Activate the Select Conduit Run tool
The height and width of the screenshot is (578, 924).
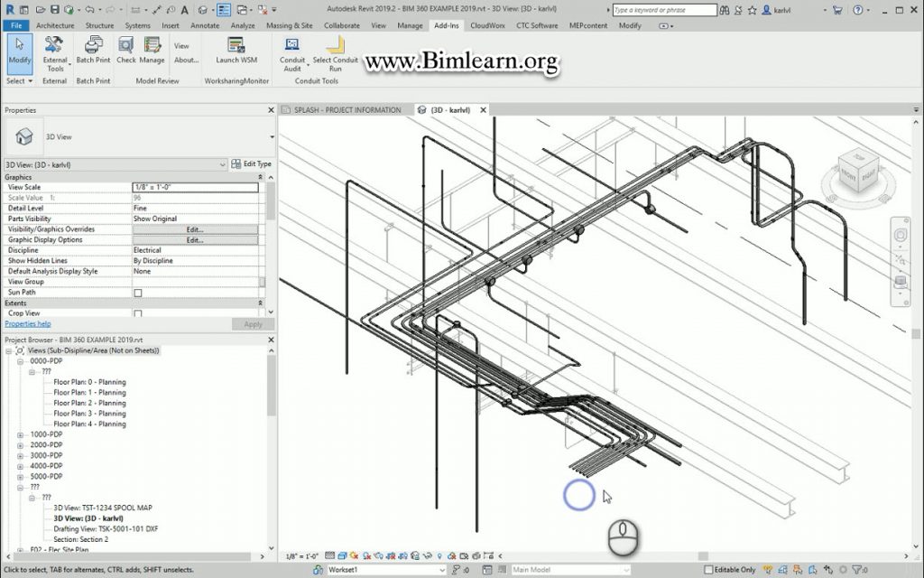336,53
